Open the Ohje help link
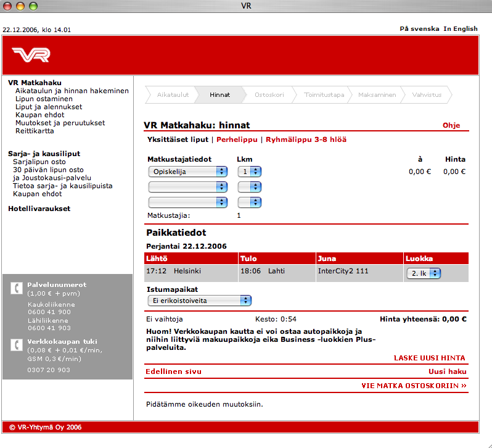Image resolution: width=492 pixels, height=448 pixels. click(451, 125)
